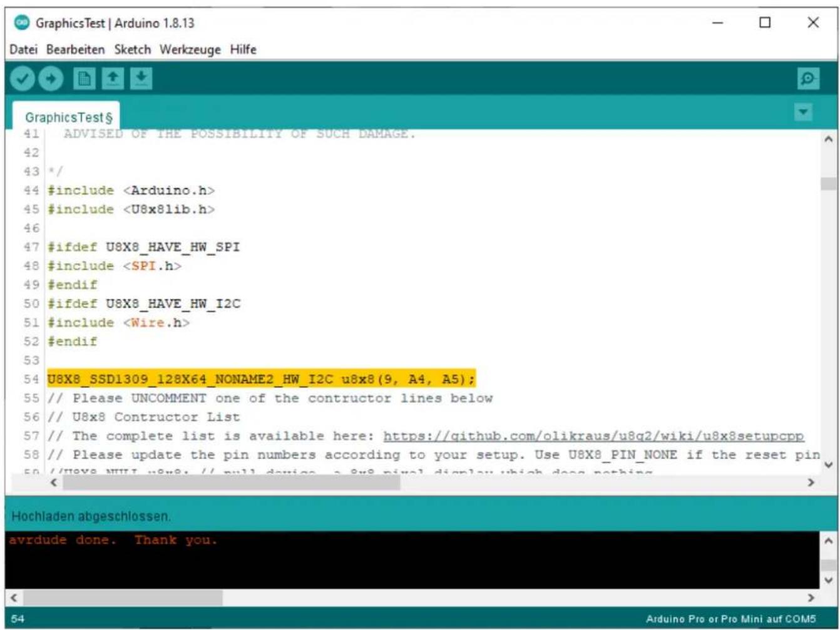
Task: Click console scrollbar down arrow
Action: click(x=828, y=580)
